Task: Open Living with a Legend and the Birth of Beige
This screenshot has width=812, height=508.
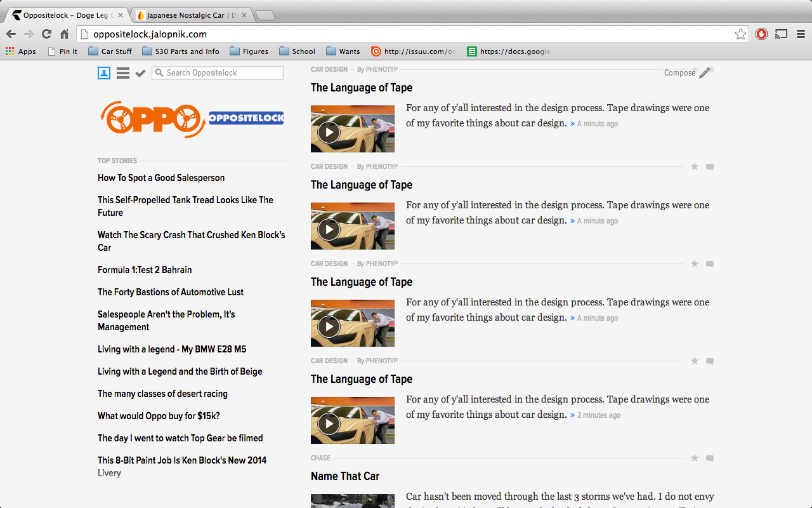Action: point(180,371)
